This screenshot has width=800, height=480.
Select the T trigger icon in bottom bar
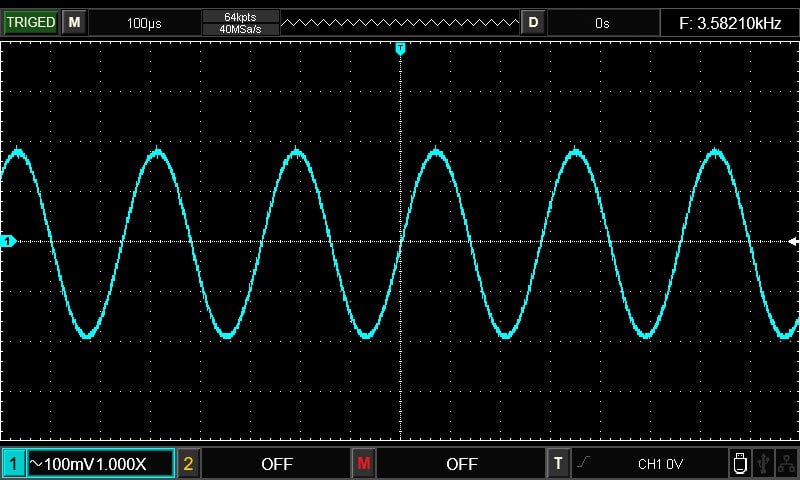click(x=558, y=464)
